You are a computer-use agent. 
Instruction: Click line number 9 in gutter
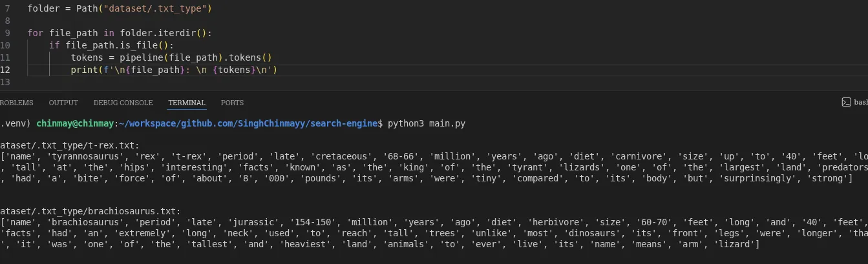click(x=6, y=33)
